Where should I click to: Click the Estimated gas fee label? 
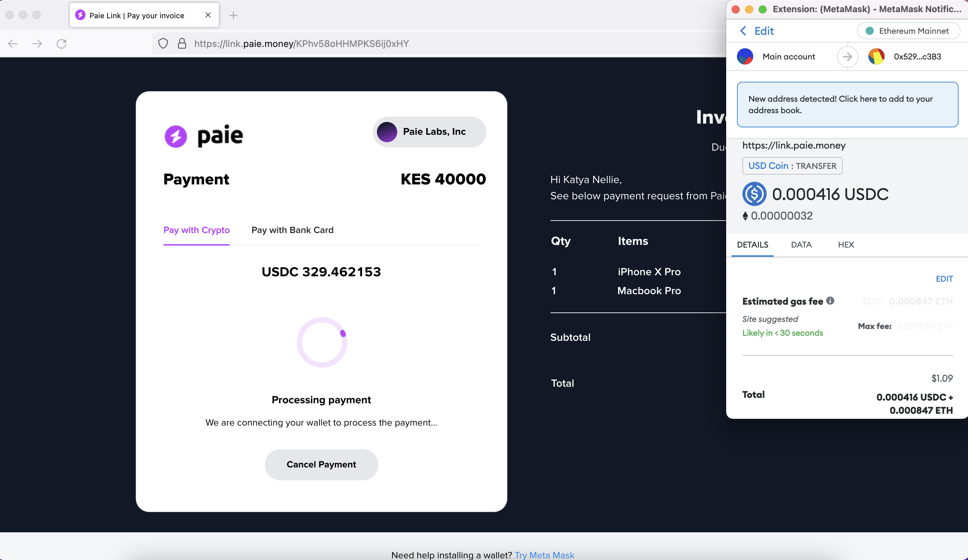pyautogui.click(x=783, y=302)
